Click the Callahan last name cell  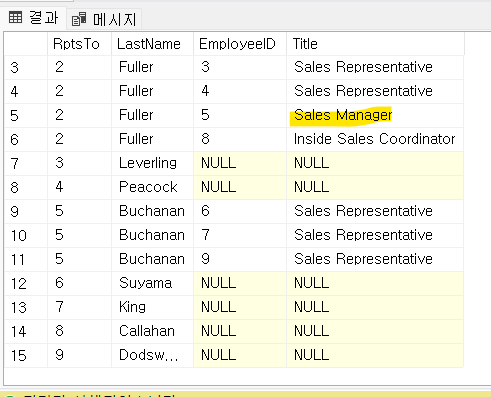point(153,331)
